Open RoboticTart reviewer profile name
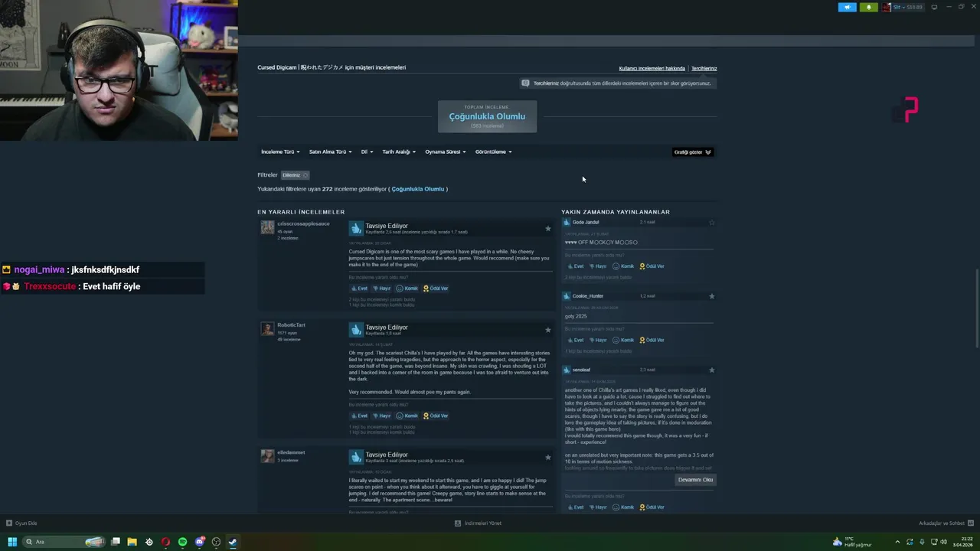 pos(291,325)
